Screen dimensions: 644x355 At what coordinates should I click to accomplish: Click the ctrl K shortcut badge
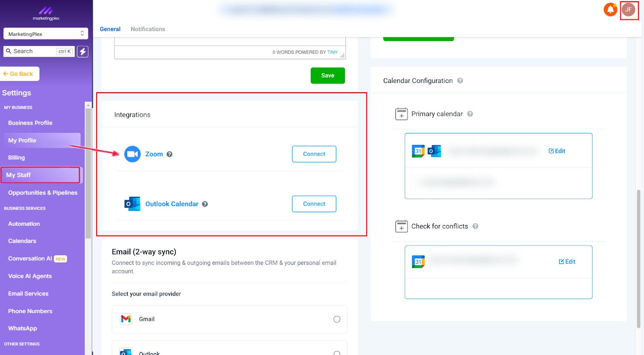click(x=64, y=52)
